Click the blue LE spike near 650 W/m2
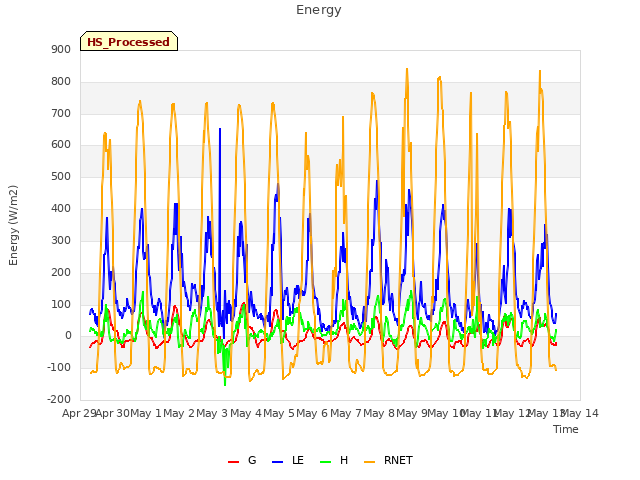Viewport: 640px width, 480px height. (220, 130)
